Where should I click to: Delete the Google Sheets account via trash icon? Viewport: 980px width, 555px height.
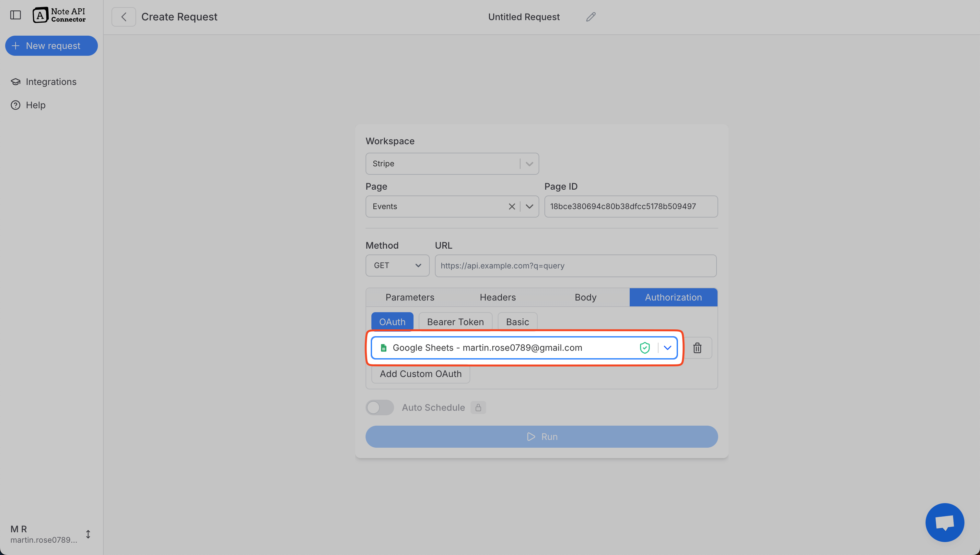pos(698,348)
